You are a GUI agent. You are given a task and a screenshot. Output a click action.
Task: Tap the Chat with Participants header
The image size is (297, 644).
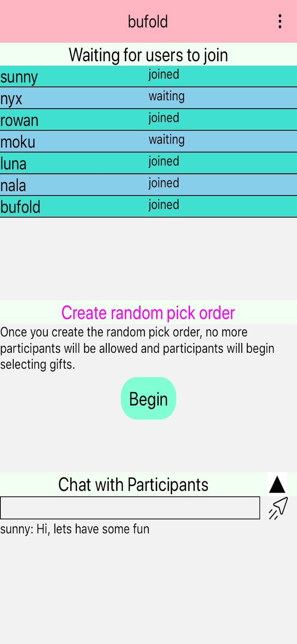[x=133, y=485]
